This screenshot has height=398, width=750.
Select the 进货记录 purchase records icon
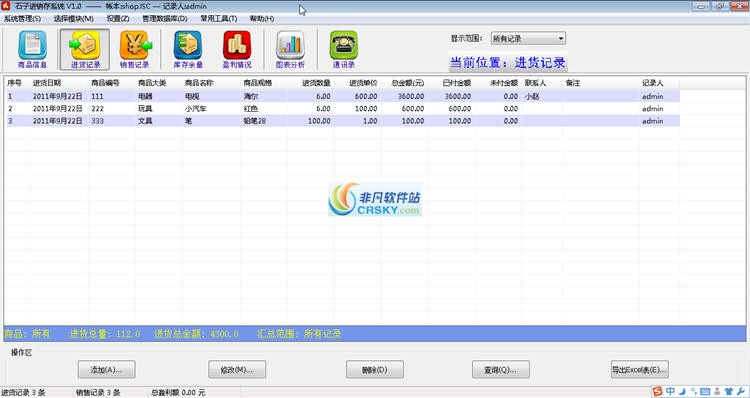pyautogui.click(x=85, y=50)
